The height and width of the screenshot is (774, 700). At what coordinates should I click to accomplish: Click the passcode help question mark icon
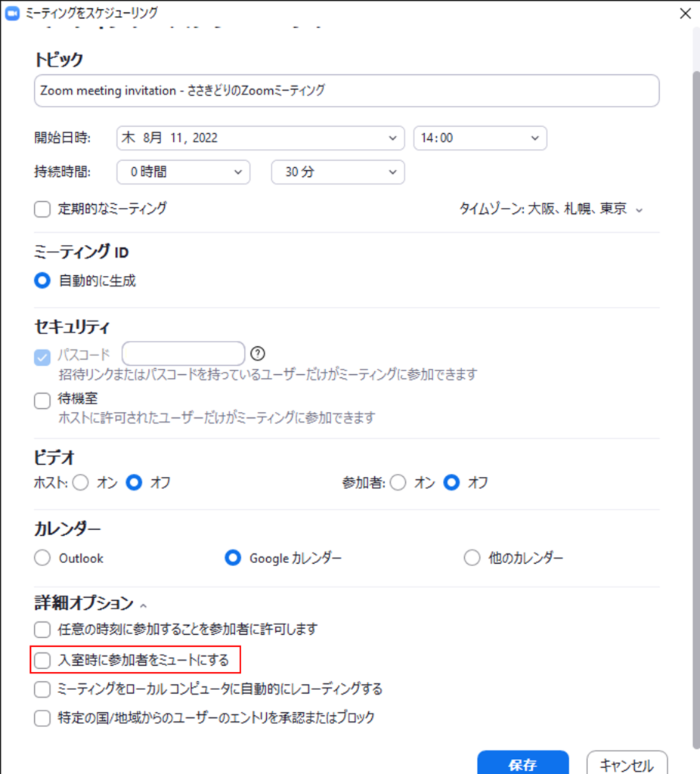coord(259,353)
